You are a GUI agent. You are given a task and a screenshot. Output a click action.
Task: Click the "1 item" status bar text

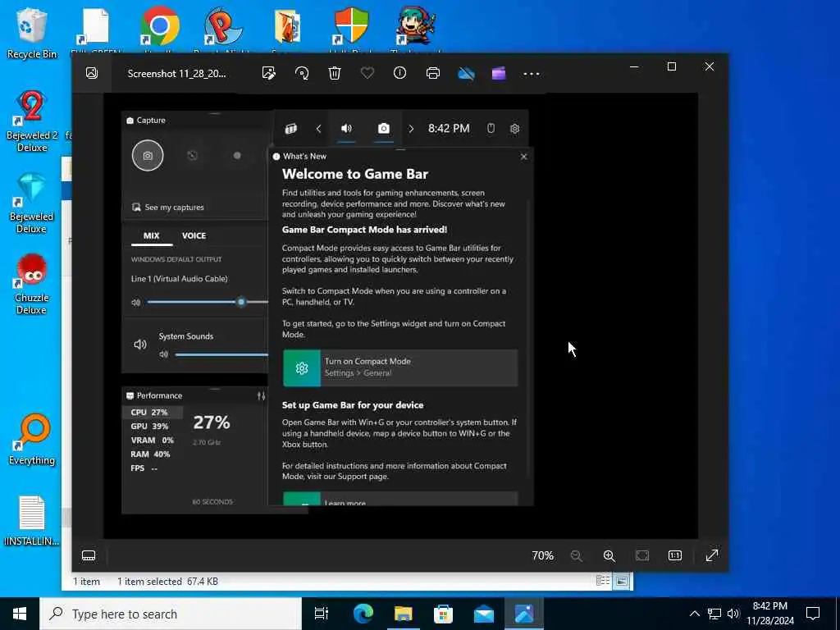(x=87, y=582)
